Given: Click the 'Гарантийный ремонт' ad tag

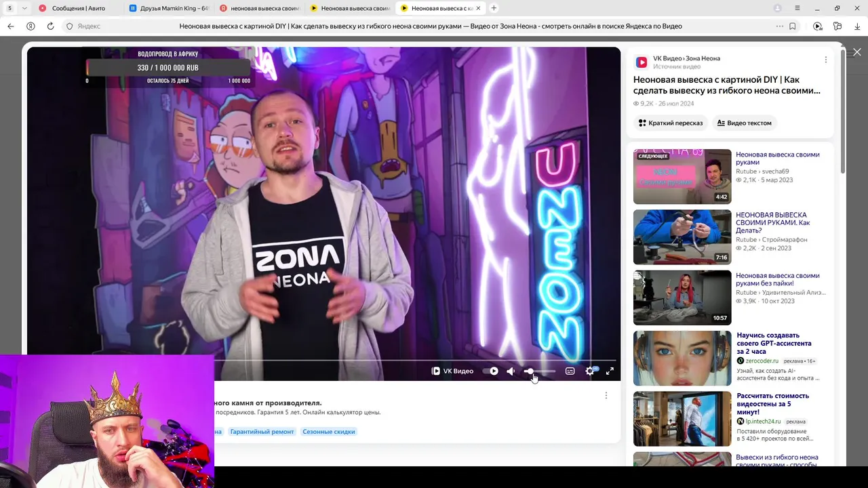Looking at the screenshot, I should pos(262,432).
